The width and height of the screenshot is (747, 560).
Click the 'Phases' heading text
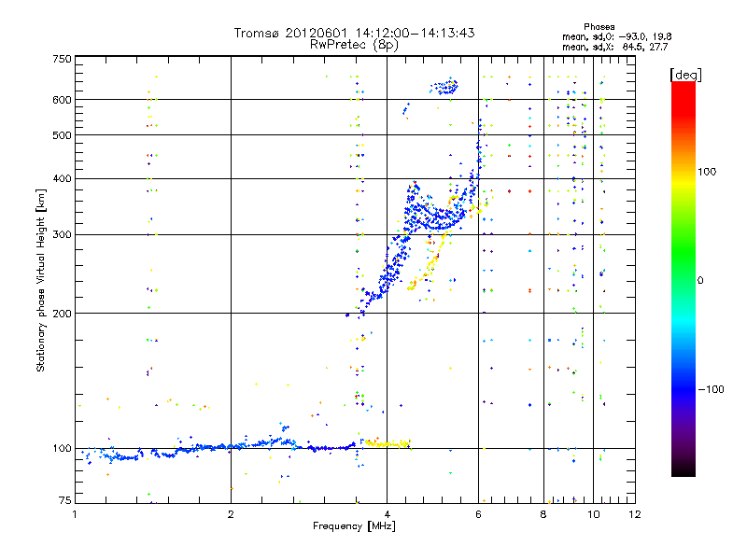click(x=599, y=27)
